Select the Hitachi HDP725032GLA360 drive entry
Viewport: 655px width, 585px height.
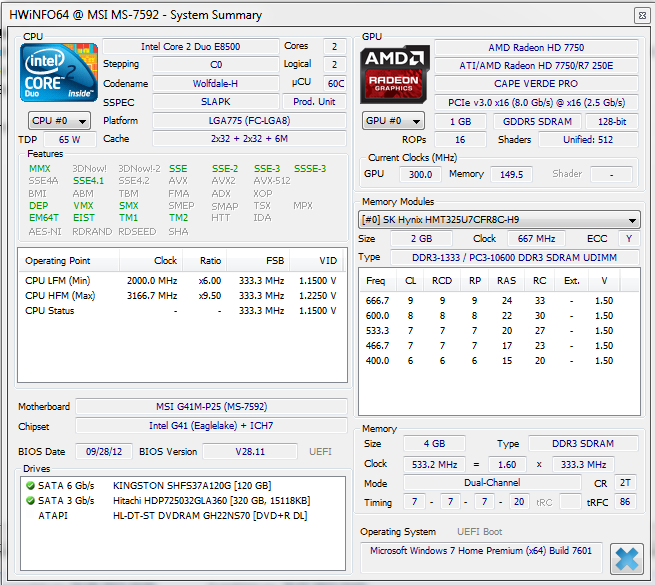click(x=183, y=501)
